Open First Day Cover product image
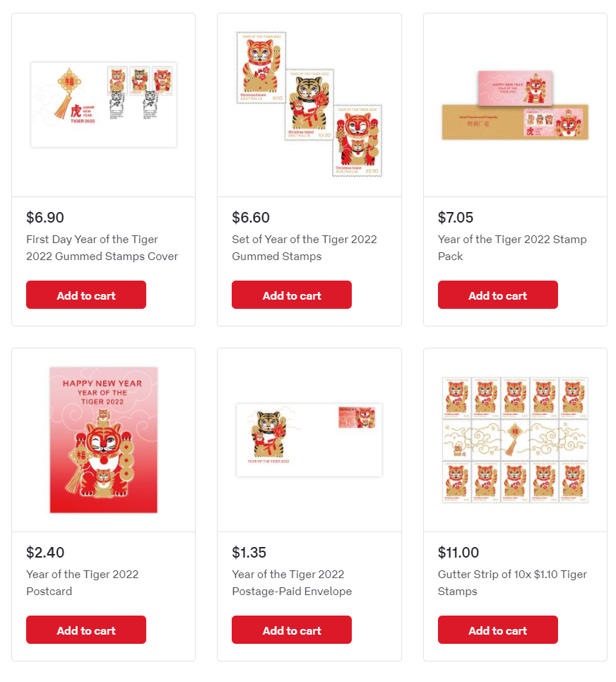 (x=103, y=105)
